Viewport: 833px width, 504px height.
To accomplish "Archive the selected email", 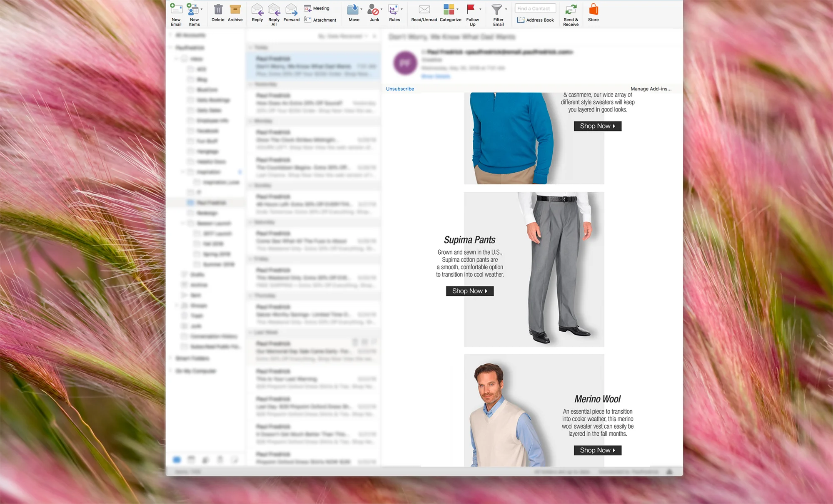I will [x=235, y=13].
